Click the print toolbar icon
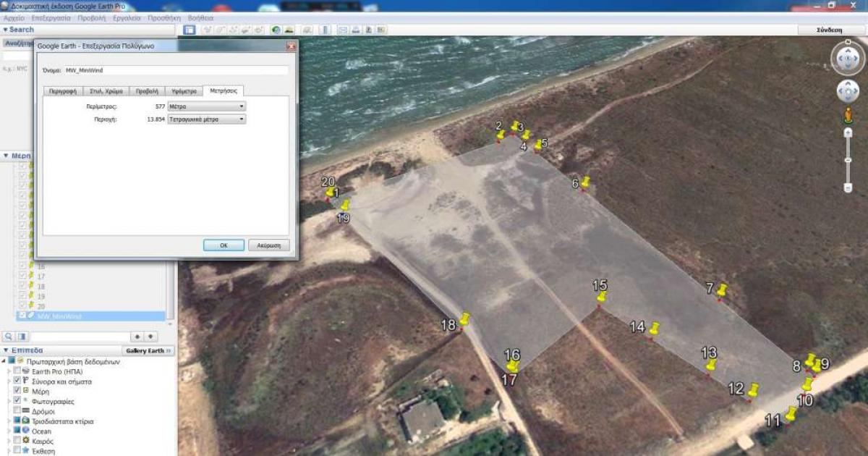868x456 pixels. [x=356, y=30]
